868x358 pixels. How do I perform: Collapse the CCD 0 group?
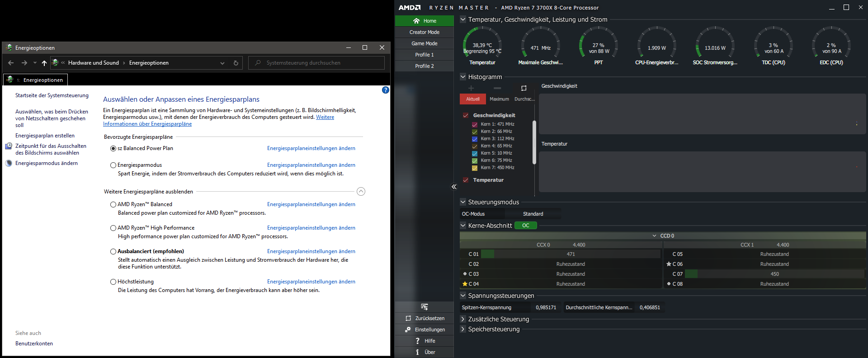coord(654,236)
